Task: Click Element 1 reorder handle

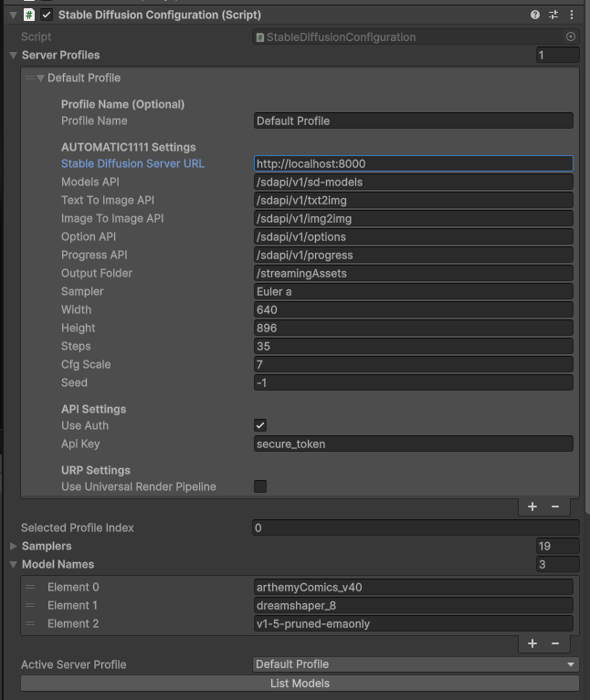Action: [30, 605]
